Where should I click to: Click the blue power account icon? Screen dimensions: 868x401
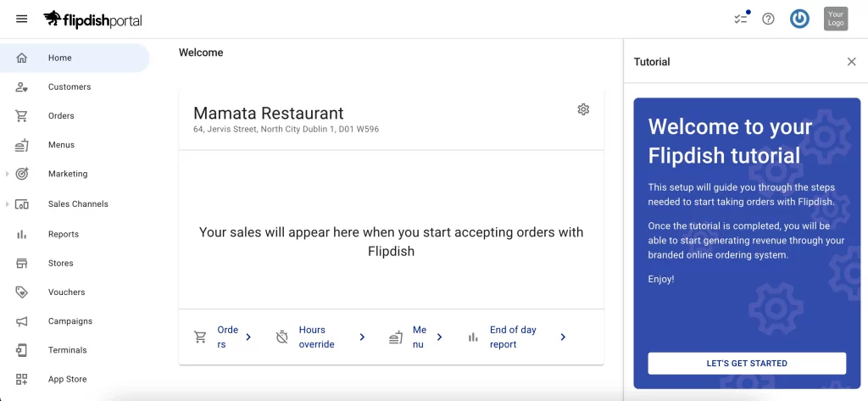tap(799, 19)
